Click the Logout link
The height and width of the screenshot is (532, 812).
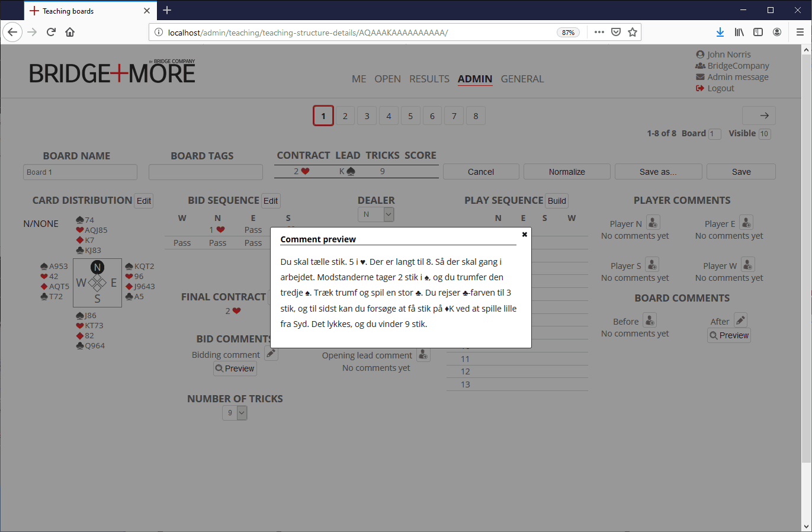[720, 88]
